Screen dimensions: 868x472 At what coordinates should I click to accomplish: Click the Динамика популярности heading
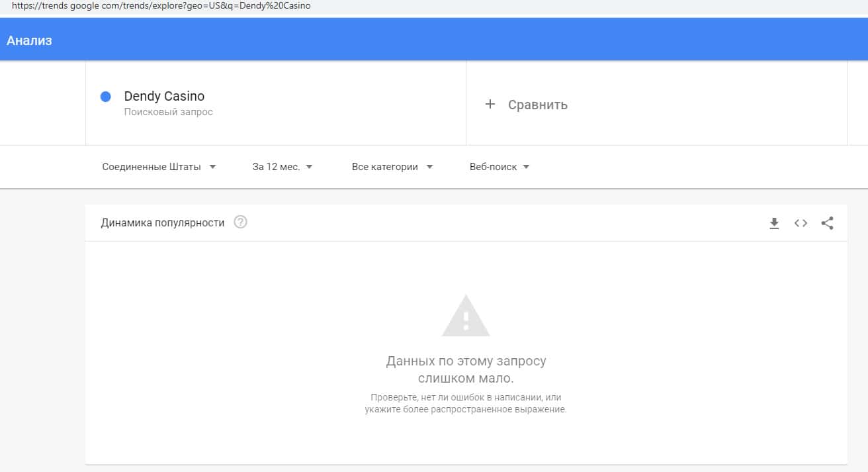163,223
